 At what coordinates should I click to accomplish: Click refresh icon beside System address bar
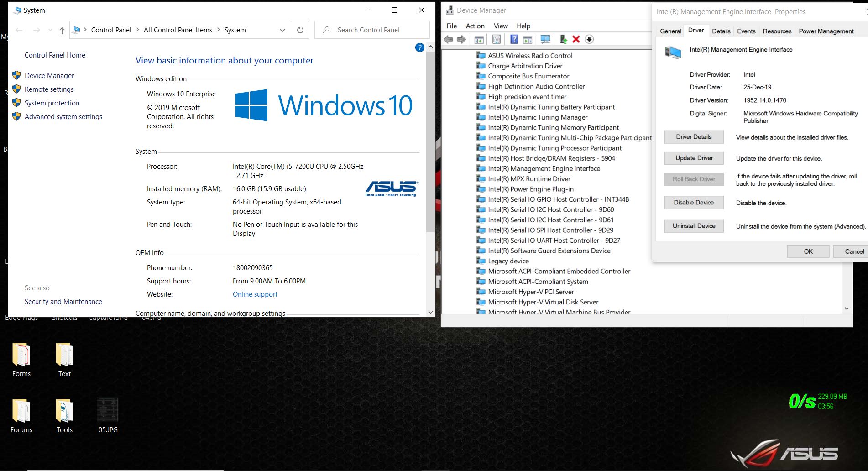(x=300, y=30)
